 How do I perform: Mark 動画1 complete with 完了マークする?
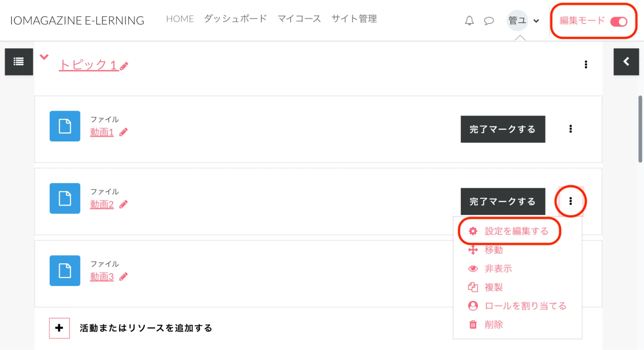click(503, 129)
